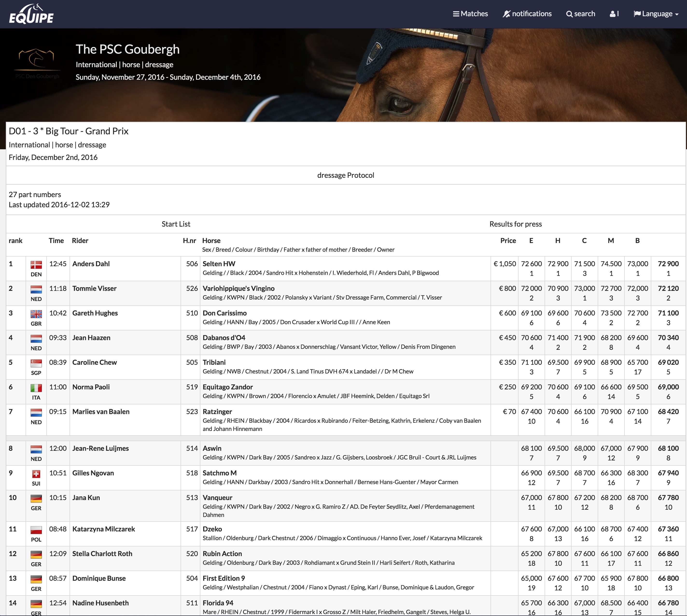This screenshot has width=687, height=616.
Task: Open horse Variohippique's Vingino details
Action: [x=238, y=289]
